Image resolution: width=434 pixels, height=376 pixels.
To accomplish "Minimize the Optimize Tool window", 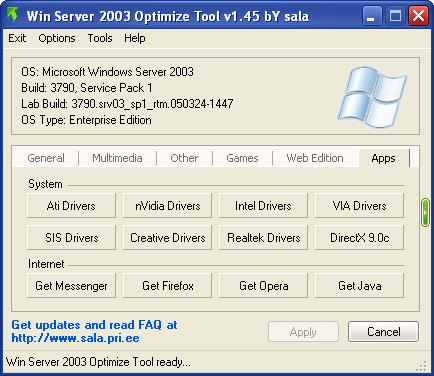I will point(372,16).
